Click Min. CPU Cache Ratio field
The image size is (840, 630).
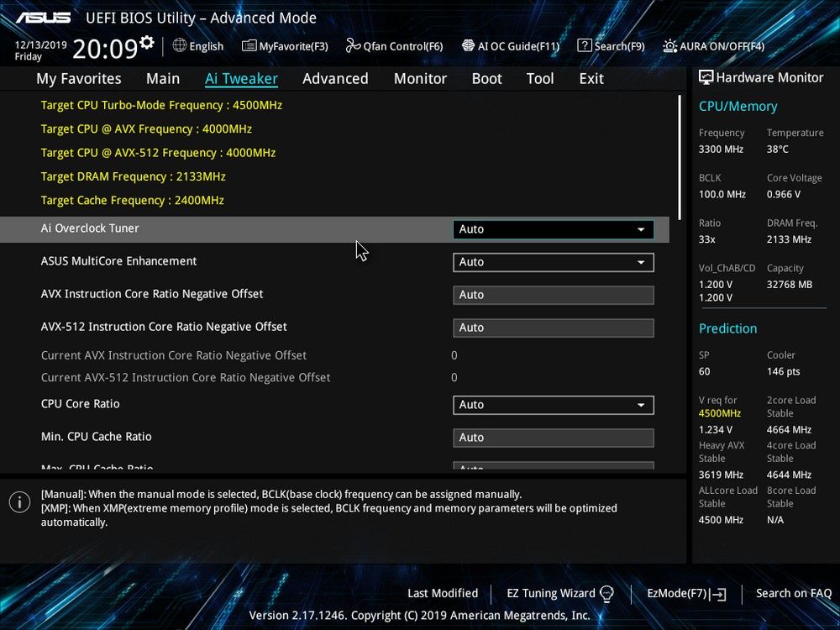(x=553, y=438)
